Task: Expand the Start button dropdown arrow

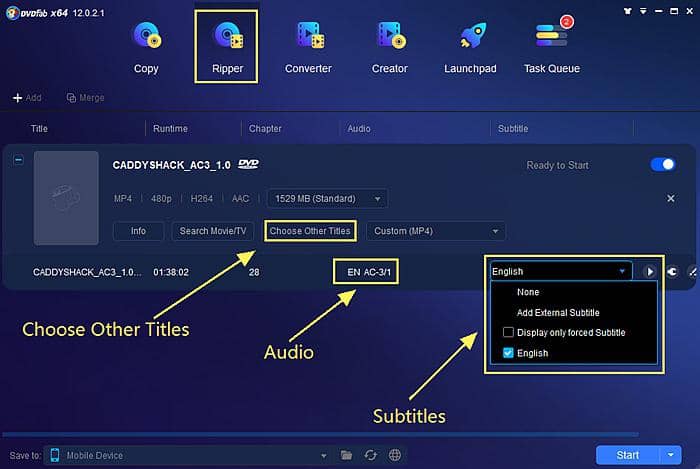Action: click(x=671, y=455)
